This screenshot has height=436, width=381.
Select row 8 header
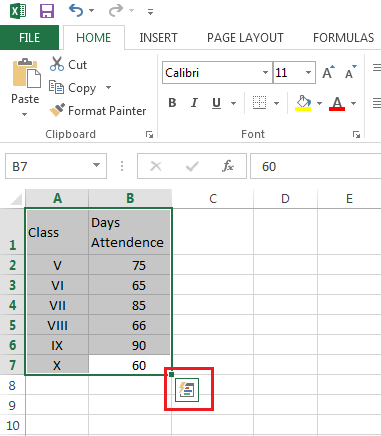(12, 385)
